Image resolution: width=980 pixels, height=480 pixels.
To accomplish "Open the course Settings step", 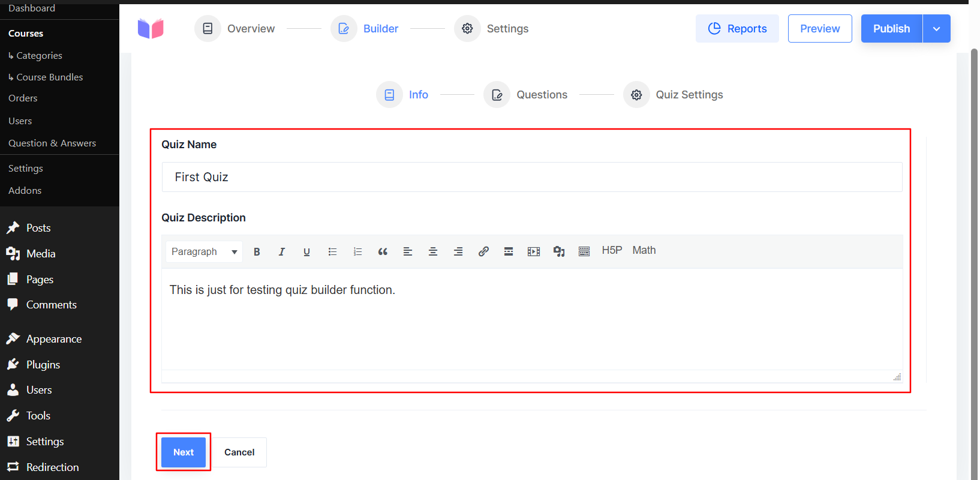I will 491,29.
